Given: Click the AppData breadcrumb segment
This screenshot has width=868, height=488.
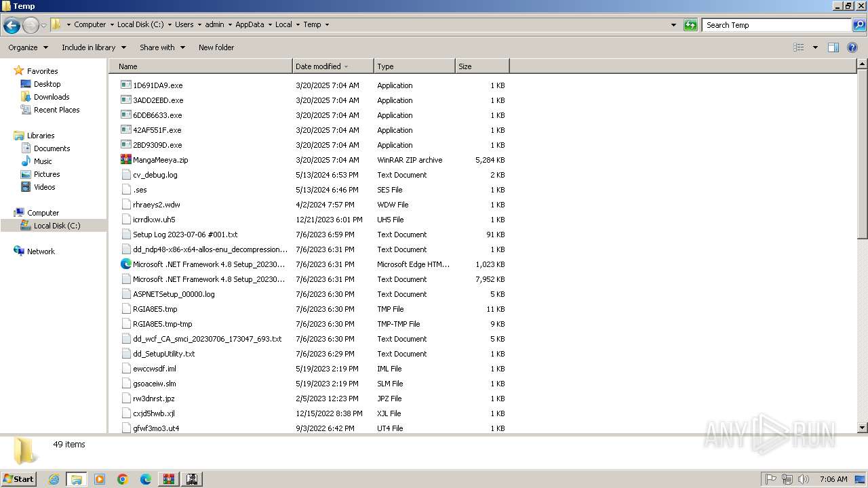Looking at the screenshot, I should coord(250,25).
